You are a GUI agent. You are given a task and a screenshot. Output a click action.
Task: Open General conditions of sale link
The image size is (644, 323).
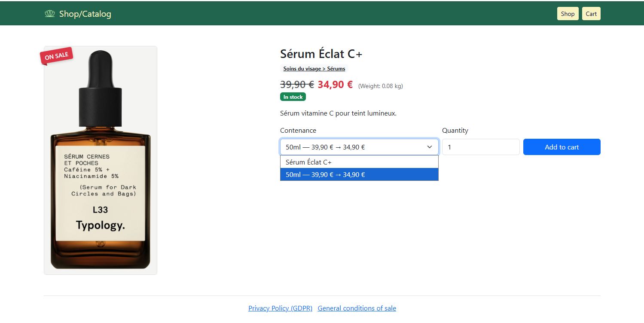[357, 308]
